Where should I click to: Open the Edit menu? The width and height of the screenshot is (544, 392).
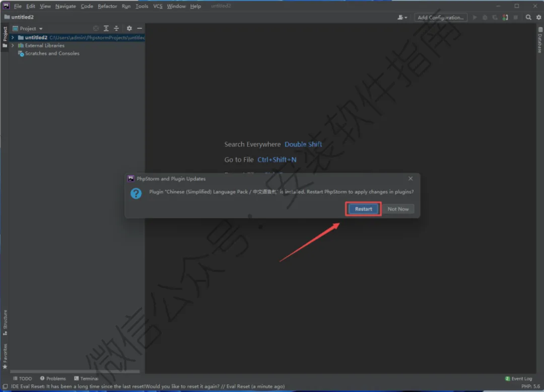31,6
